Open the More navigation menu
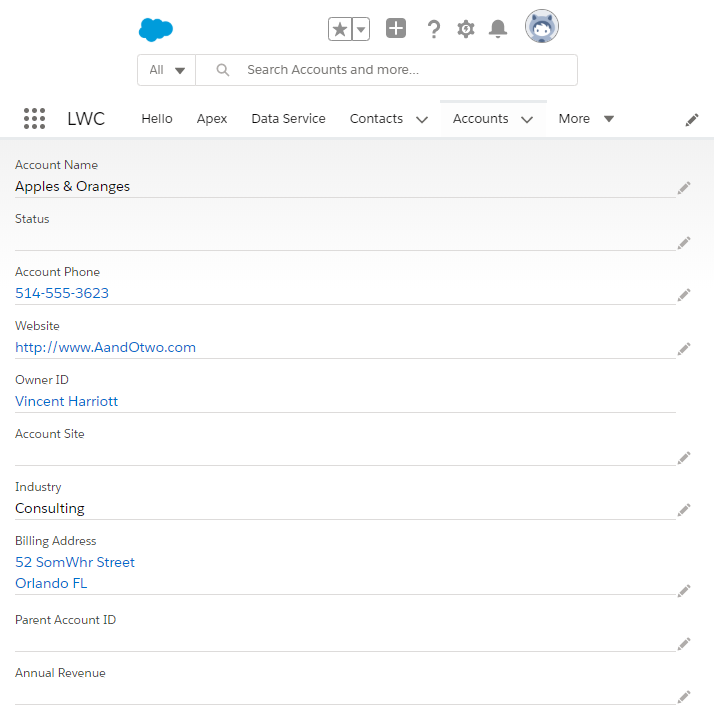Image resolution: width=714 pixels, height=724 pixels. click(586, 119)
